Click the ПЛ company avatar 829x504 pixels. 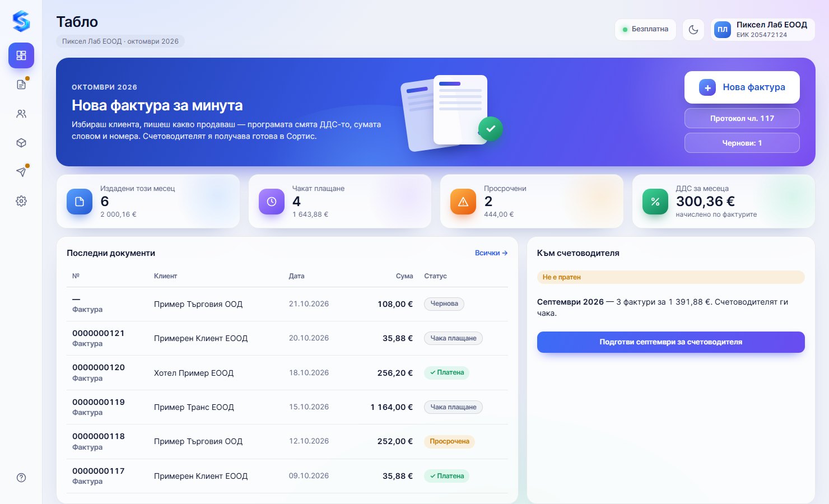click(723, 30)
